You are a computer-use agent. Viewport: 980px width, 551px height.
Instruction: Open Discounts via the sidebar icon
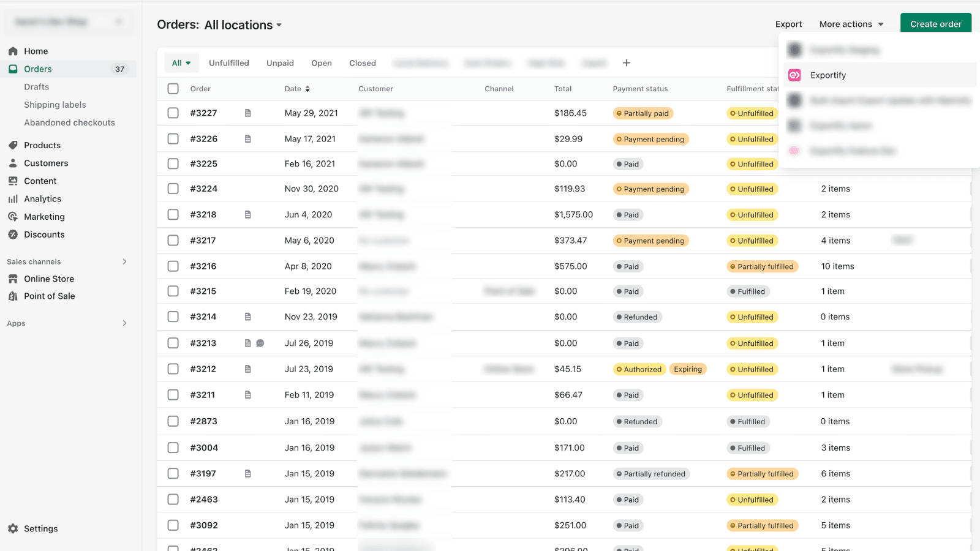click(x=13, y=234)
